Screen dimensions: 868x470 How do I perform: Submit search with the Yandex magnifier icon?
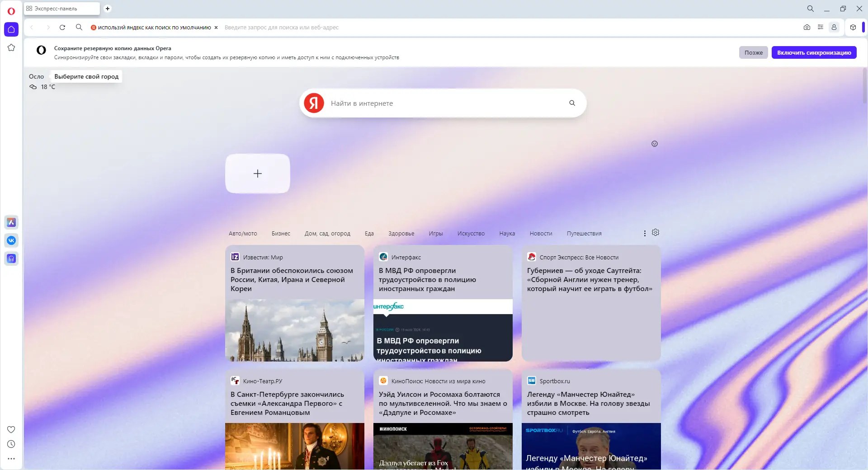tap(572, 103)
